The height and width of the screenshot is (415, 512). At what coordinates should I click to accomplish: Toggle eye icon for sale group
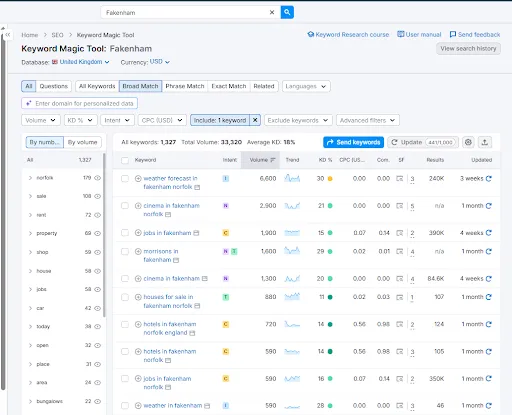click(97, 196)
